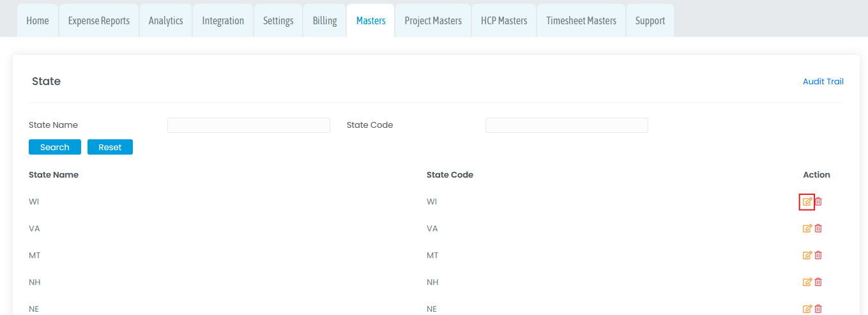Edit the MT state row

(807, 256)
